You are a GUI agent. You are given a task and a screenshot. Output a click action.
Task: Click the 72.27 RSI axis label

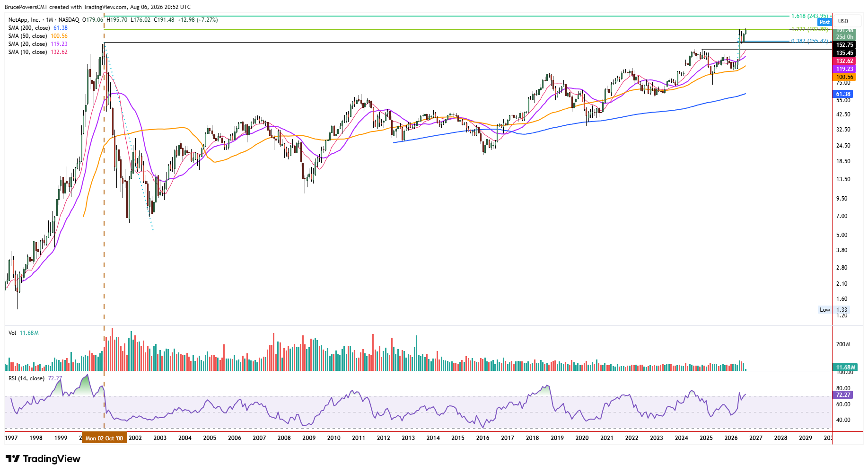[843, 395]
